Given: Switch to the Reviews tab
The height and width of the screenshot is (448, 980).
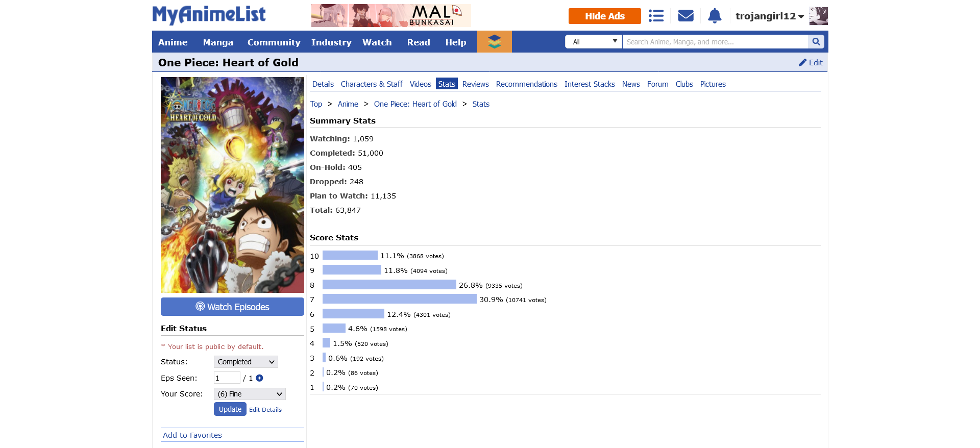Looking at the screenshot, I should click(x=475, y=84).
